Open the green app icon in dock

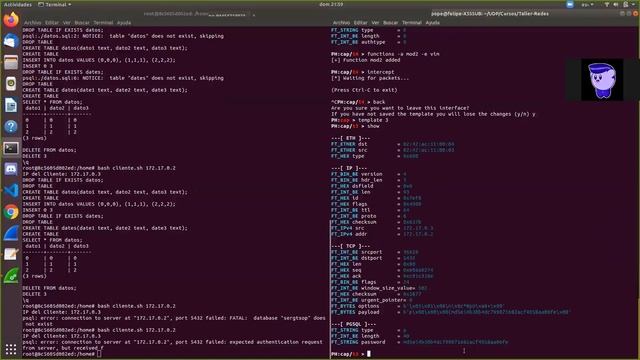(x=11, y=276)
